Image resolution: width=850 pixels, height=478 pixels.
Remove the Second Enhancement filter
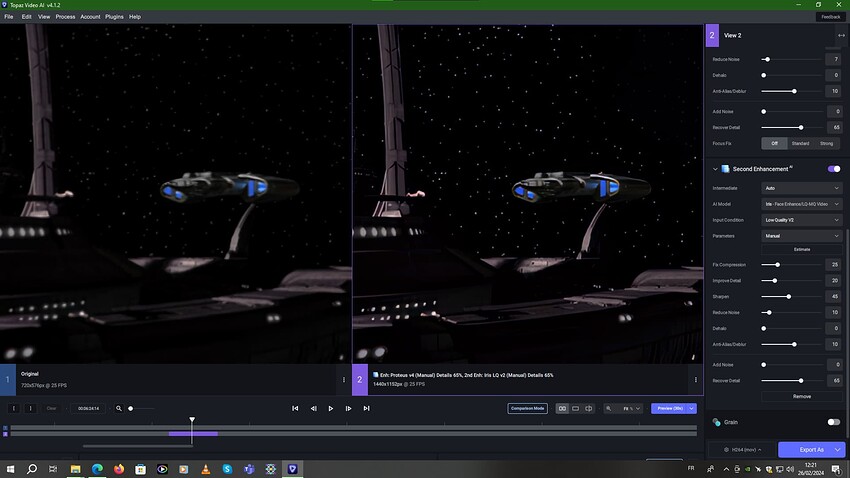pyautogui.click(x=802, y=396)
